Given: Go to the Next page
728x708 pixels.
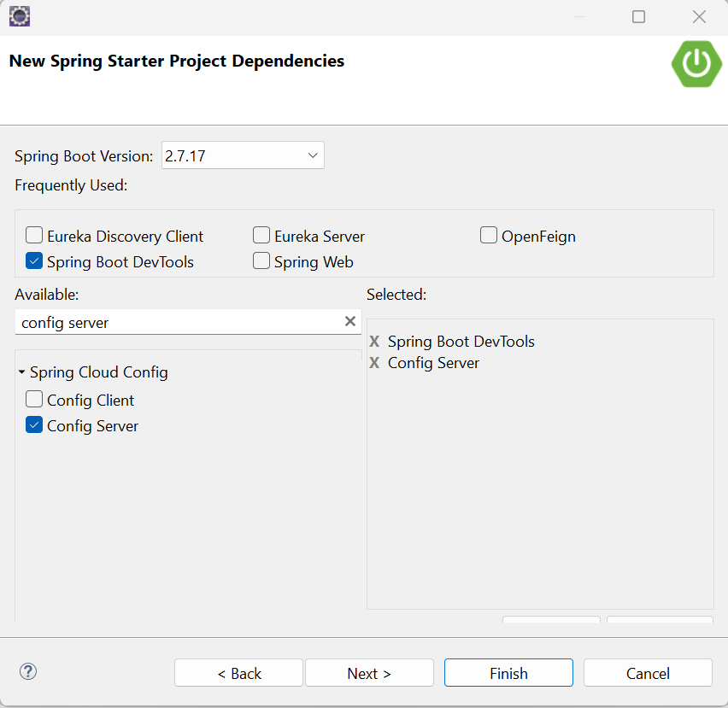Looking at the screenshot, I should [x=369, y=673].
